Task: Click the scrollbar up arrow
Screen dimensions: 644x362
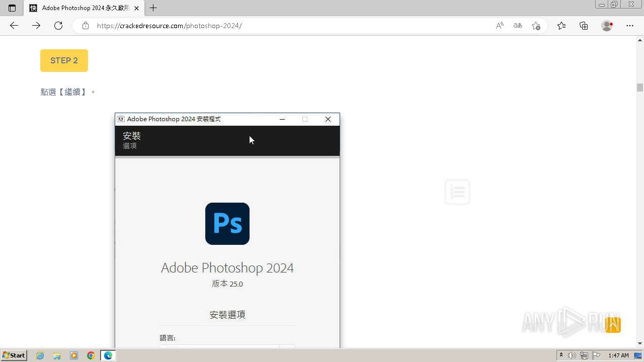Action: pyautogui.click(x=640, y=39)
